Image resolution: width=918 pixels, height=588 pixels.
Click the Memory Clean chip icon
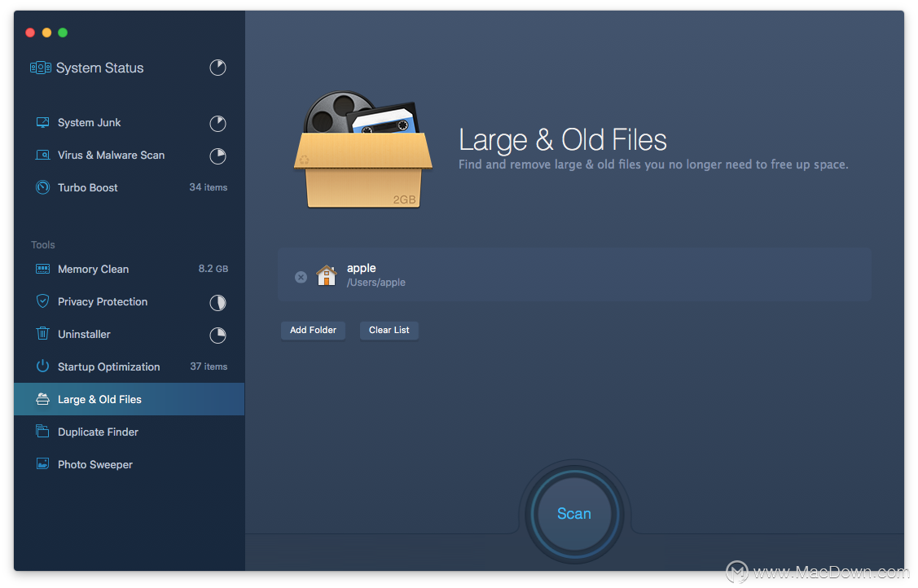coord(42,269)
